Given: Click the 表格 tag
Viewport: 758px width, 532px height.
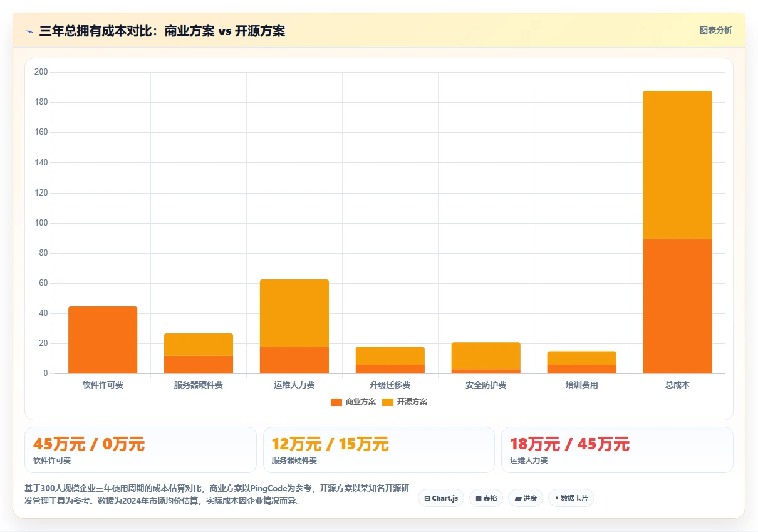Looking at the screenshot, I should coord(486,498).
